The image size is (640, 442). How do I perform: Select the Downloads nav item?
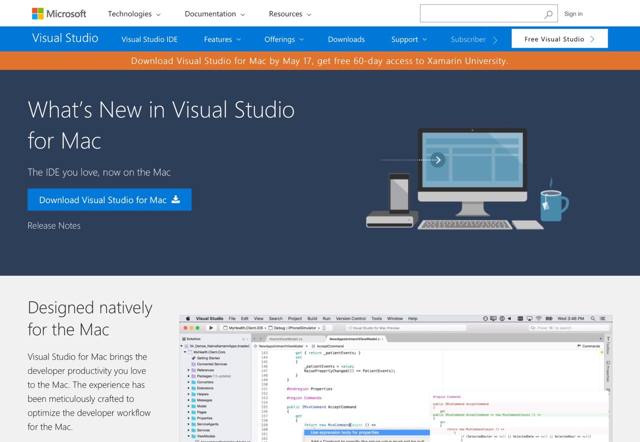346,39
